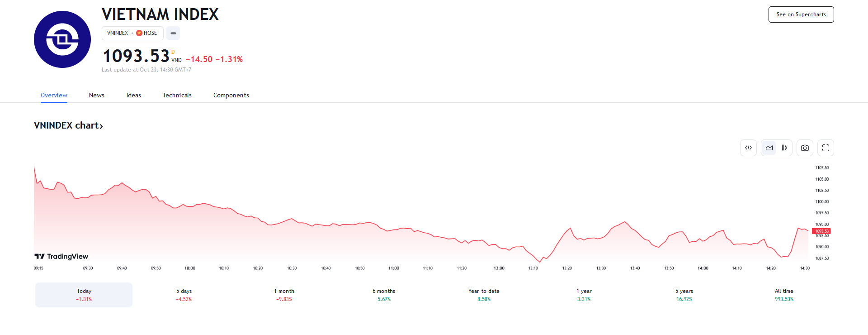Screen dimensions: 868x335
Task: Click the delayed data 'D' indicator
Action: (173, 52)
